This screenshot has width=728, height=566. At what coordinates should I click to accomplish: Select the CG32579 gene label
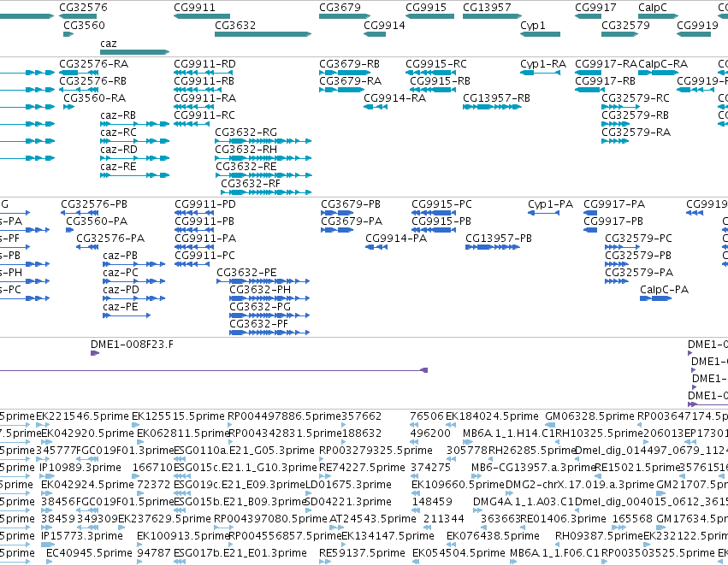pos(625,25)
